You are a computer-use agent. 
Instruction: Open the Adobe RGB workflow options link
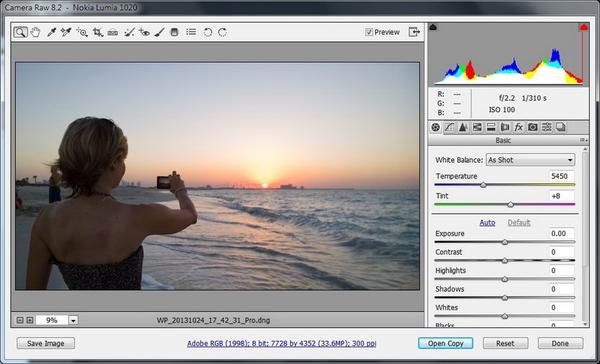[282, 344]
